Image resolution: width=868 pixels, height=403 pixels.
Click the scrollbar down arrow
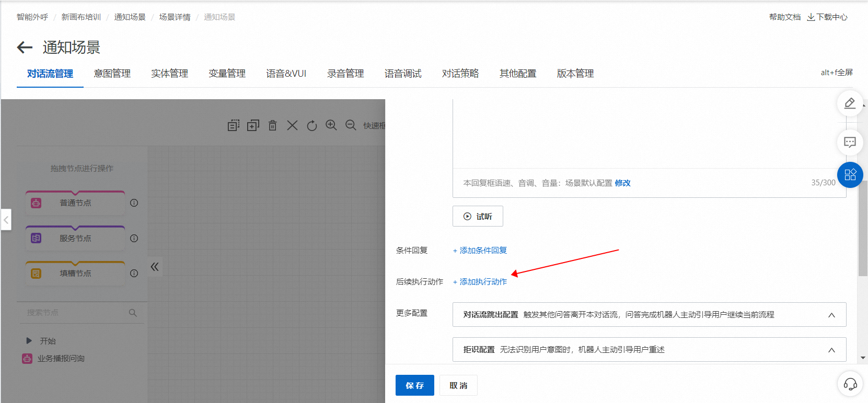point(863,358)
